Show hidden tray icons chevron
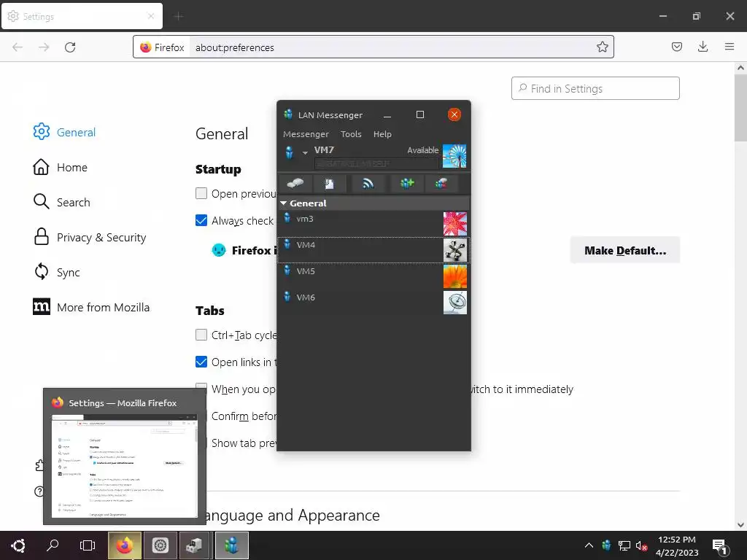This screenshot has height=560, width=747. (x=589, y=545)
